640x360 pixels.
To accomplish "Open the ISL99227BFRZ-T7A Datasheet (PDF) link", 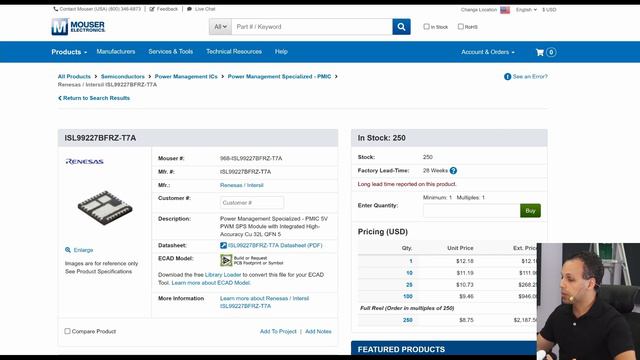I will pyautogui.click(x=275, y=245).
